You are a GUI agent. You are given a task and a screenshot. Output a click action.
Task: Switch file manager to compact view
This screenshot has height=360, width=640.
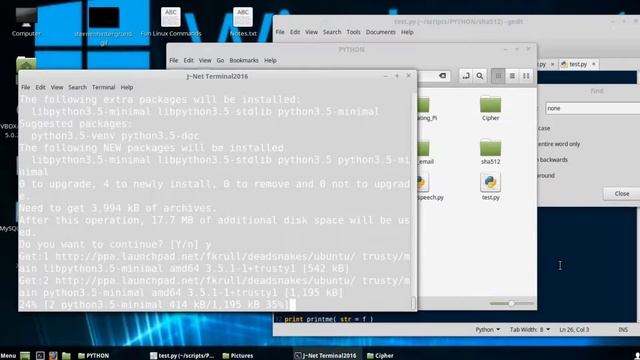[x=526, y=76]
